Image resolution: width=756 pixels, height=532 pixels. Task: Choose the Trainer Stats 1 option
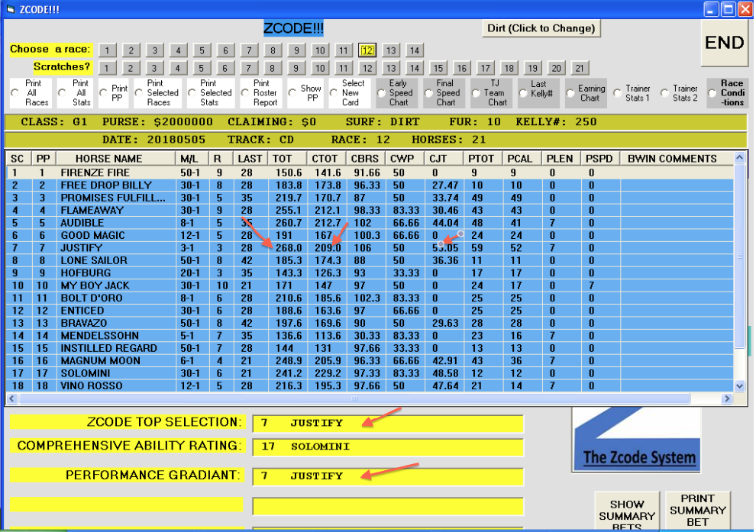pos(618,93)
